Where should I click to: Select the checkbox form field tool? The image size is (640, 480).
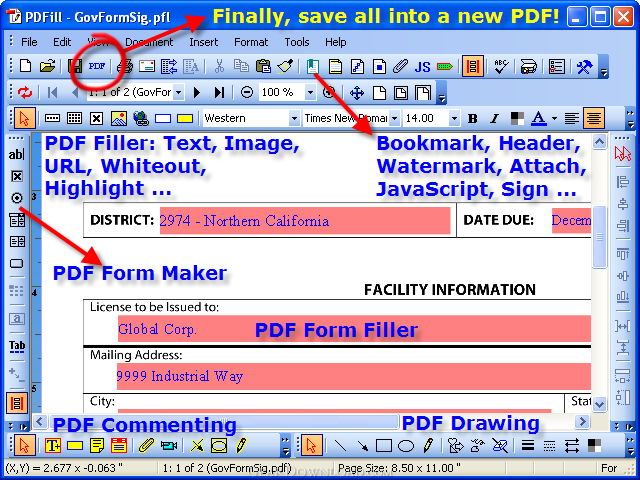[17, 176]
